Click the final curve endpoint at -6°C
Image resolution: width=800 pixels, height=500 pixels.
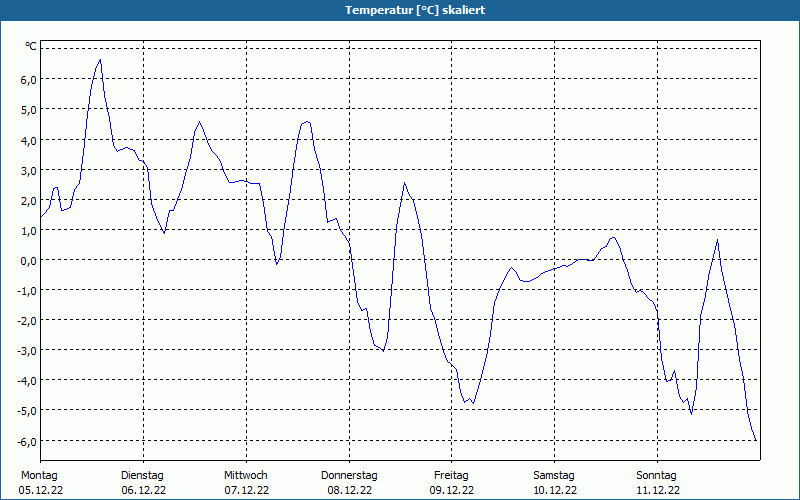pos(756,440)
